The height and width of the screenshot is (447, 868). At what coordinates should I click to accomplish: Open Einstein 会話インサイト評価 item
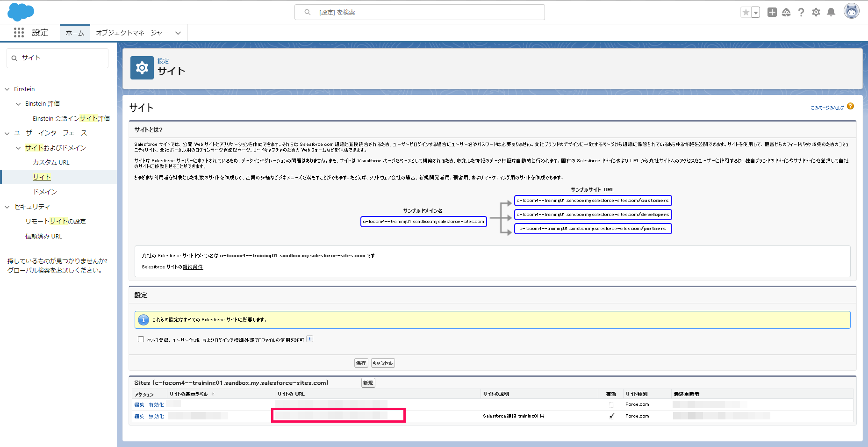point(71,118)
